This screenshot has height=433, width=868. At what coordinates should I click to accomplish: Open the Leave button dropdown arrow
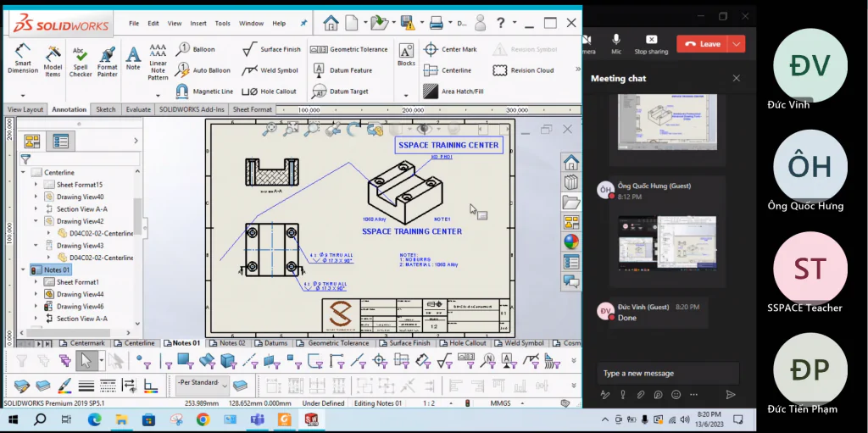[x=737, y=44]
